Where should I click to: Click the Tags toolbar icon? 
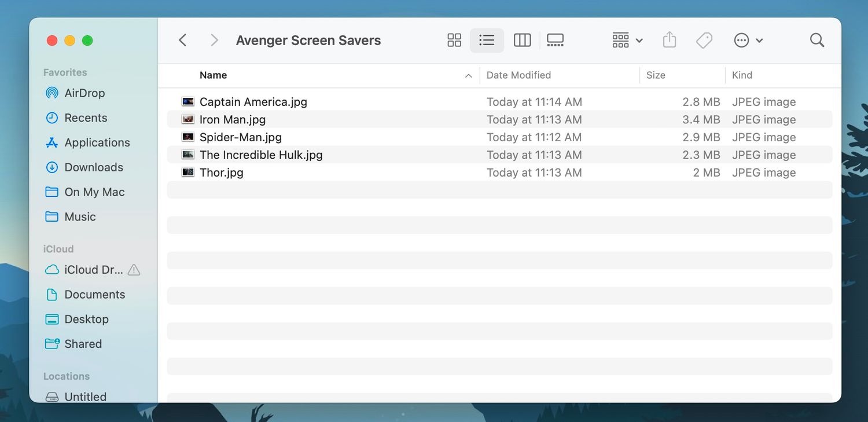coord(704,40)
